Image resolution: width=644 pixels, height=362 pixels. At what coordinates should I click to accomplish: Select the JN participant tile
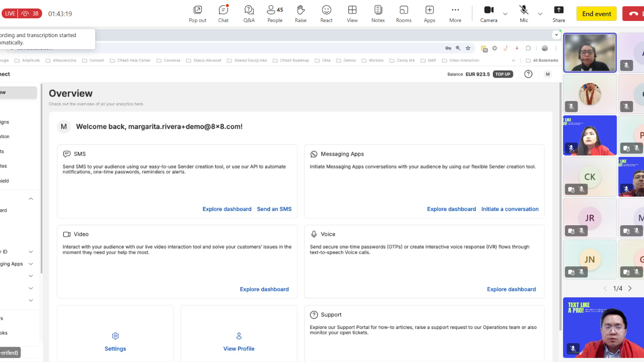pyautogui.click(x=590, y=260)
